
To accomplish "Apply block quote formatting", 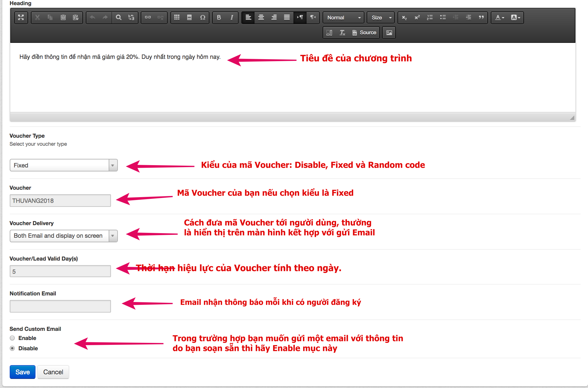I will click(x=481, y=17).
